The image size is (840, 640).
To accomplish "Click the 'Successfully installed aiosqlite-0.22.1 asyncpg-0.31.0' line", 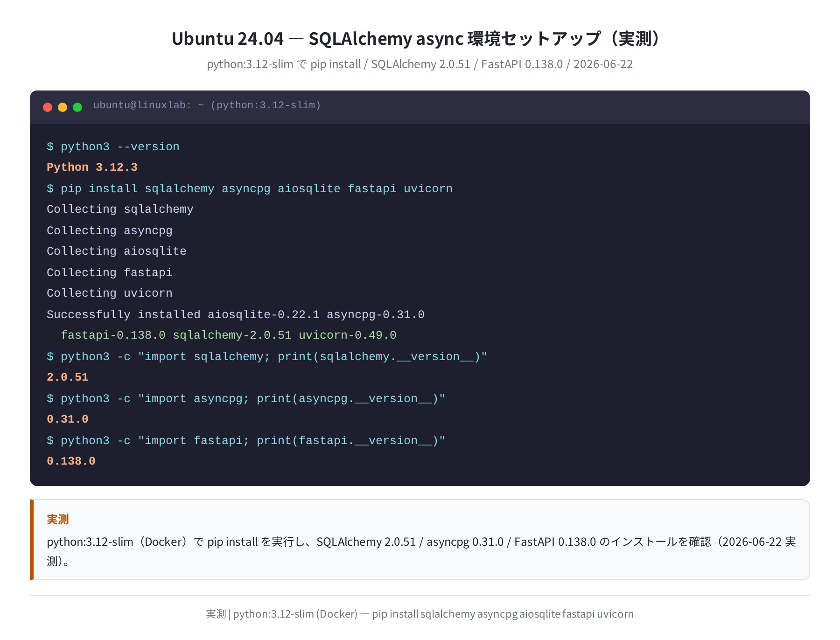I will (236, 314).
